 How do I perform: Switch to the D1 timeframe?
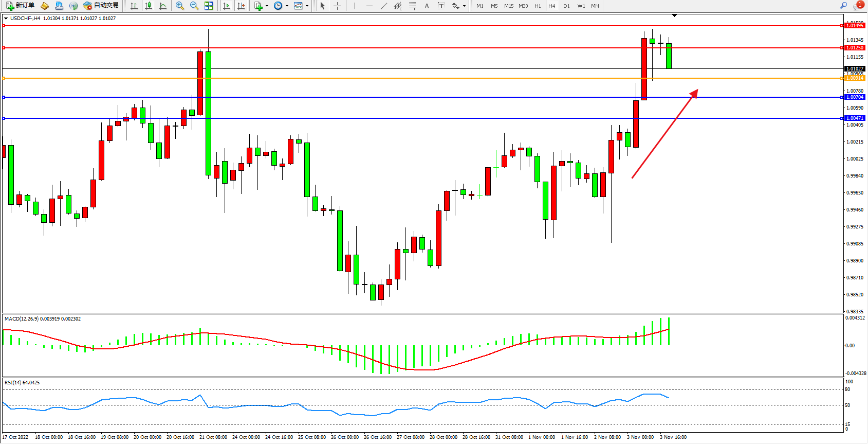click(566, 6)
